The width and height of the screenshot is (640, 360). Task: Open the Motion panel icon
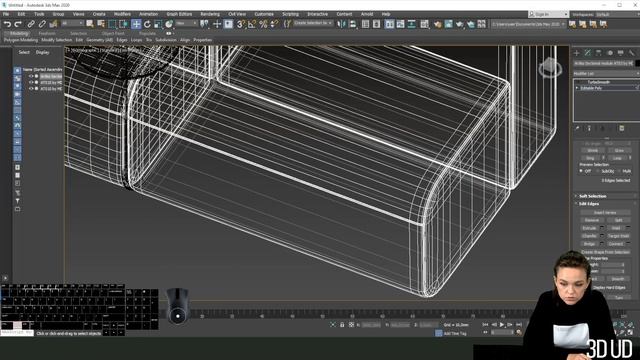pos(610,53)
